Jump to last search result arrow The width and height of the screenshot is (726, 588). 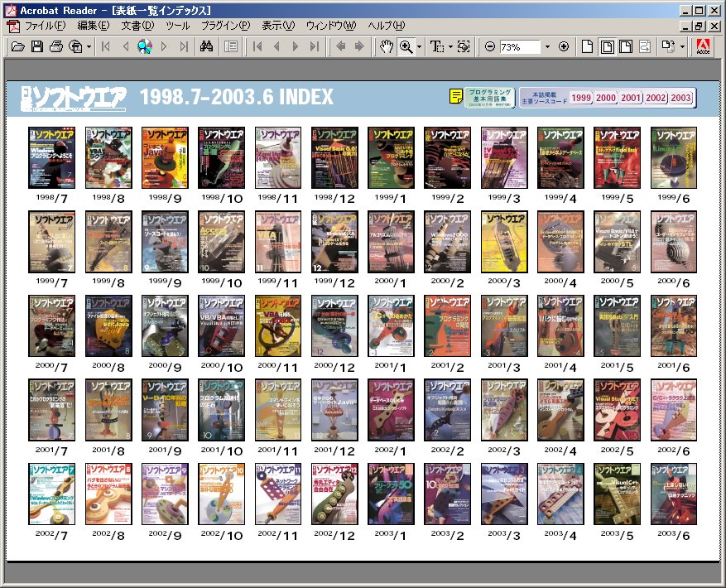184,46
